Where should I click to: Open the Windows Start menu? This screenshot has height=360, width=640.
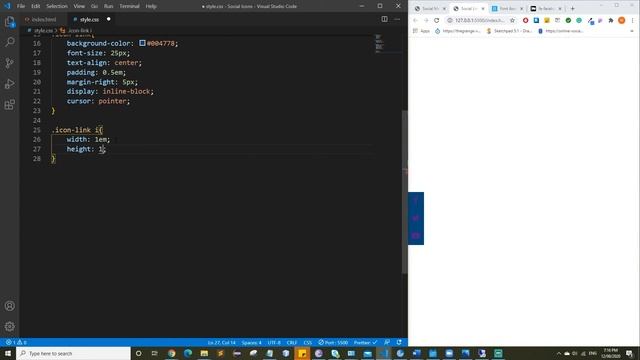pyautogui.click(x=8, y=353)
